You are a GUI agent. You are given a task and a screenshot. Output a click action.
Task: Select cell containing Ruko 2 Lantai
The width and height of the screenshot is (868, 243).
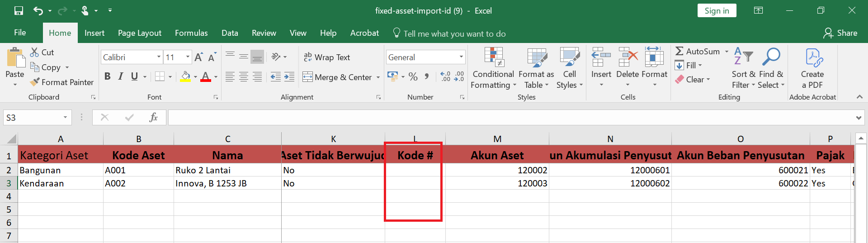coord(227,171)
